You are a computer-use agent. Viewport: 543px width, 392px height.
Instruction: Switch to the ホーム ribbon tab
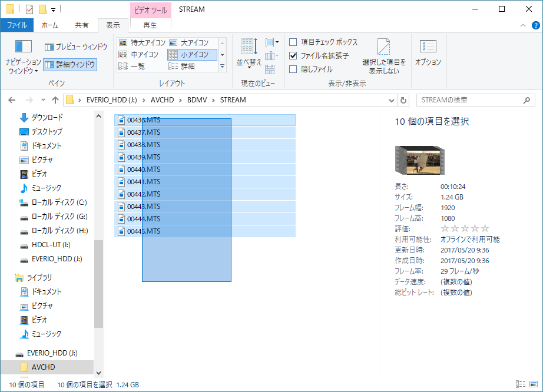[x=50, y=25]
